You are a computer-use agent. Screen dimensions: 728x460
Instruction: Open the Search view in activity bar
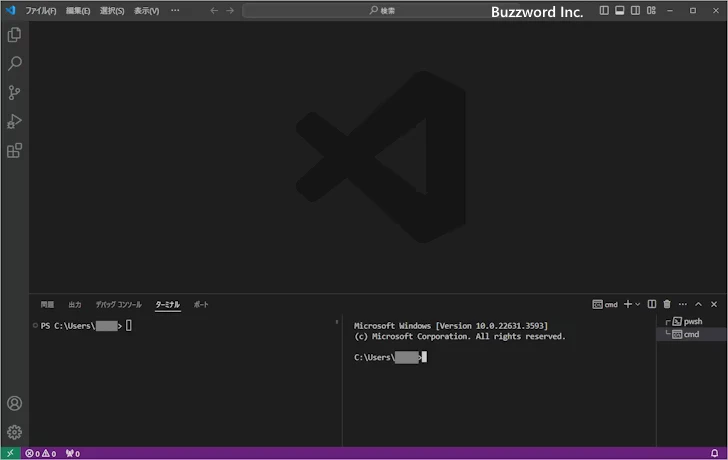pos(14,64)
